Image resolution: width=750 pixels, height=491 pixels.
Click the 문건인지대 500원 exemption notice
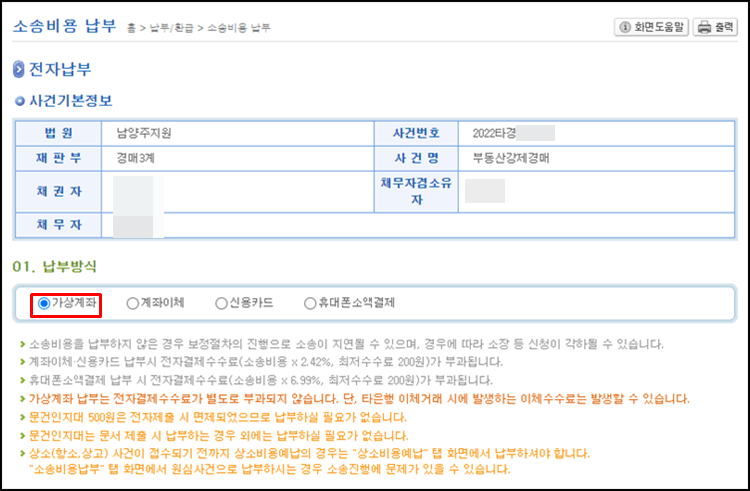tap(218, 417)
